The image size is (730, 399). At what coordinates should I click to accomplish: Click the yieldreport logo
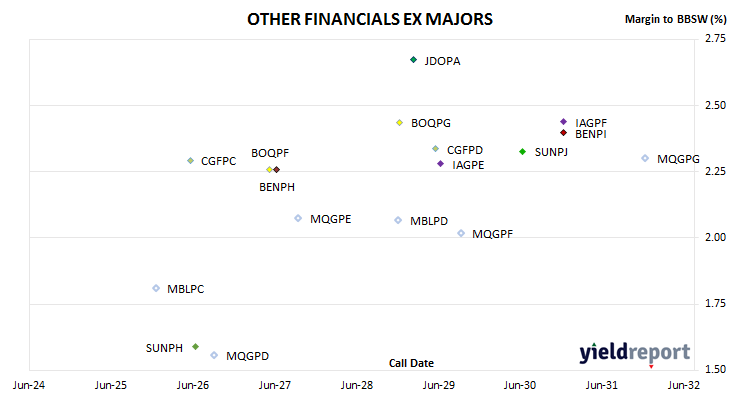(635, 353)
